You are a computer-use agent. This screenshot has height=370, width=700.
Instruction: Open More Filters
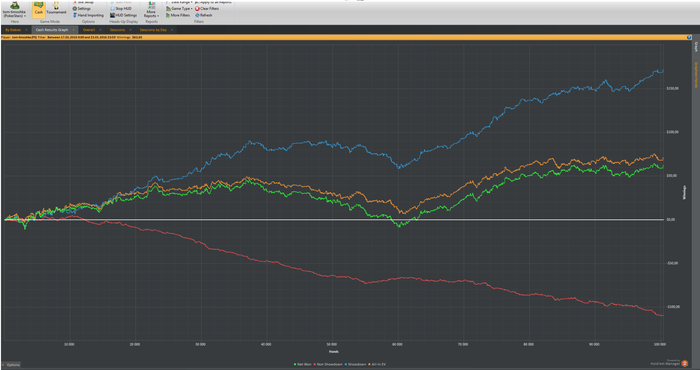(x=178, y=15)
